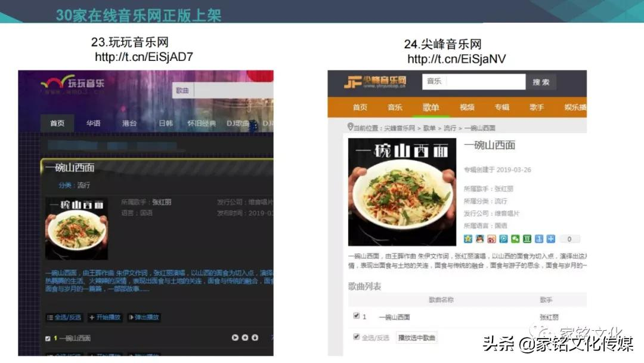The width and height of the screenshot is (644, 363).
Task: Click the 豆瓣 share icon
Action: click(x=527, y=239)
